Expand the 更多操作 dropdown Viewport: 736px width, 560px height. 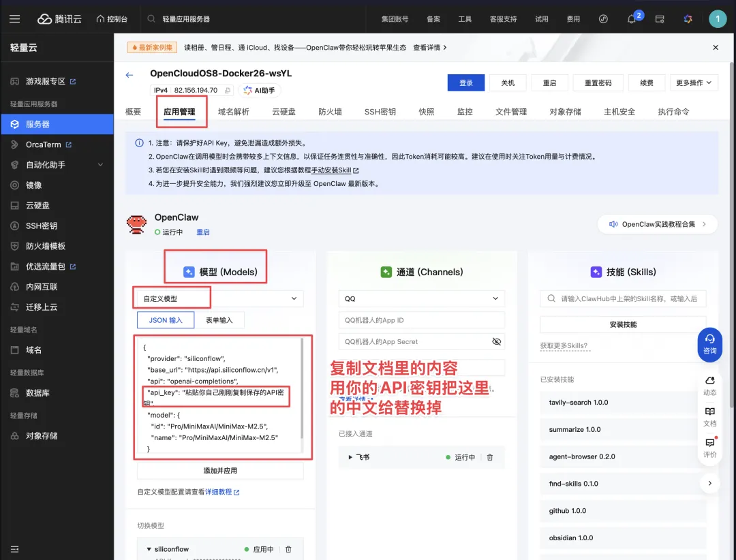(x=693, y=82)
